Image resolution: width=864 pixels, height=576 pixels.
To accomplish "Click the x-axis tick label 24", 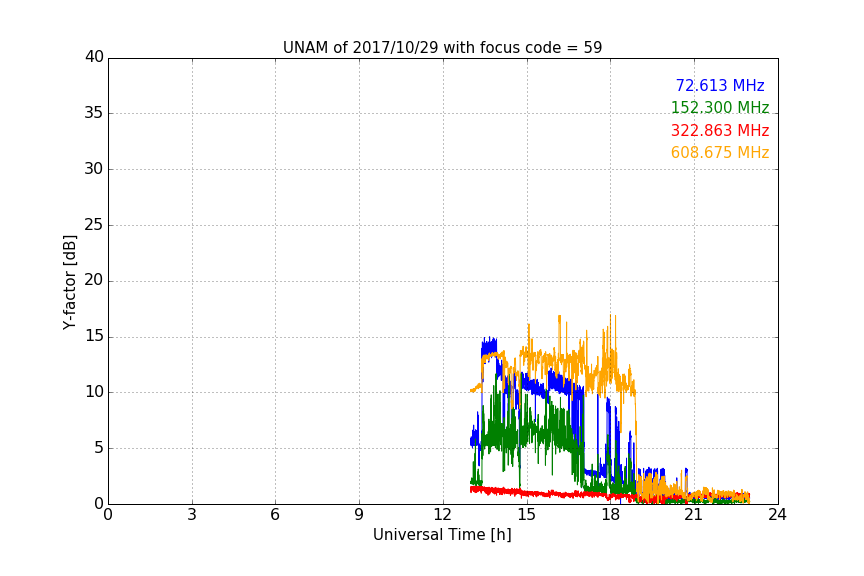I will coord(777,515).
